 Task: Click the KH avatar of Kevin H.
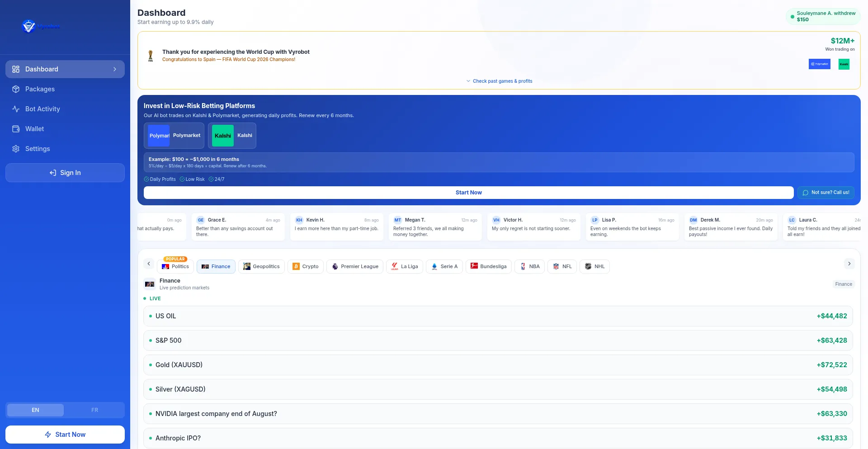pos(299,220)
